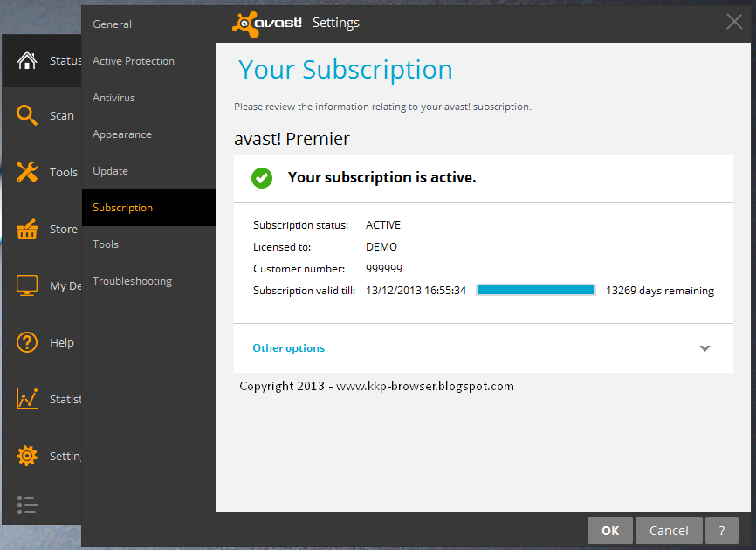
Task: Click the My Devices monitor icon
Action: click(26, 285)
